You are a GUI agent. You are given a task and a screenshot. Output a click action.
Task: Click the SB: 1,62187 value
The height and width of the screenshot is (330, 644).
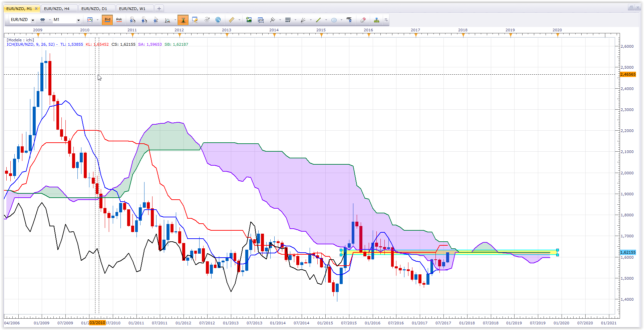176,44
